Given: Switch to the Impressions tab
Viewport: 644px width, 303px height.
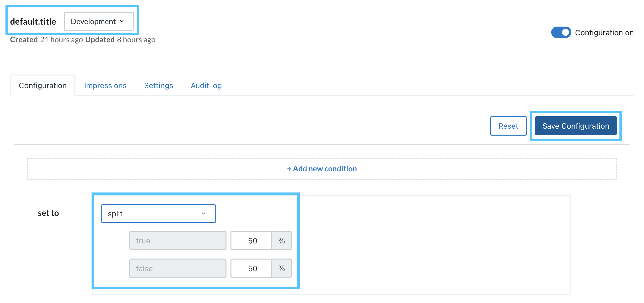Looking at the screenshot, I should [105, 86].
